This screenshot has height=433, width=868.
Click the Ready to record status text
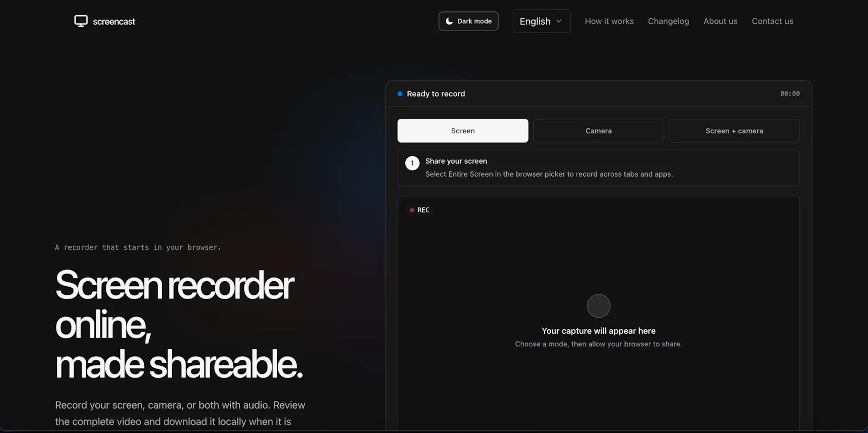point(436,94)
